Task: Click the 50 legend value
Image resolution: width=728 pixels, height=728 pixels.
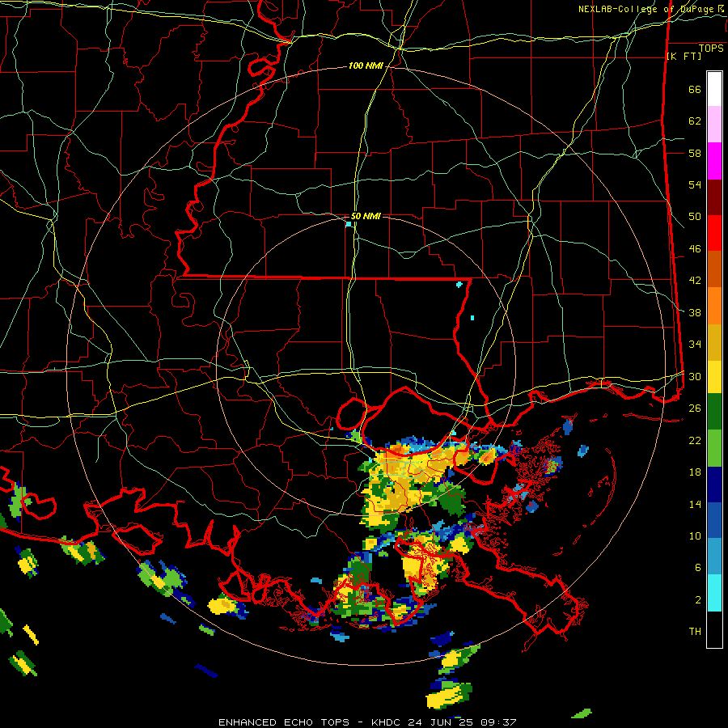Action: coord(695,217)
